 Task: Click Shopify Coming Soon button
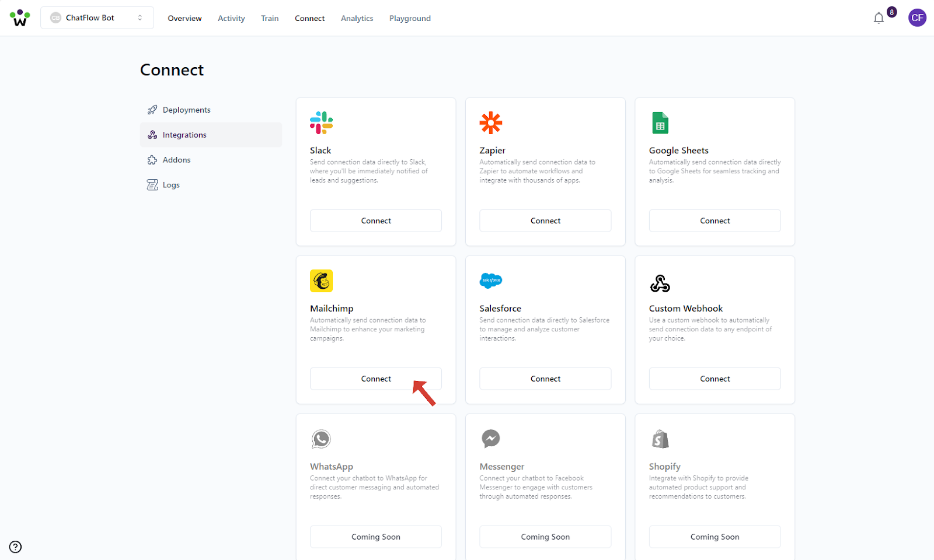pos(715,537)
